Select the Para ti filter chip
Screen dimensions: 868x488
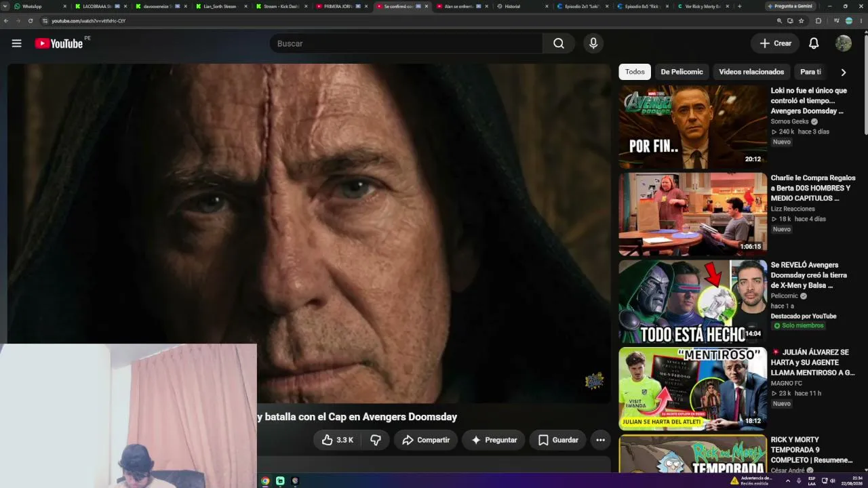coord(810,72)
